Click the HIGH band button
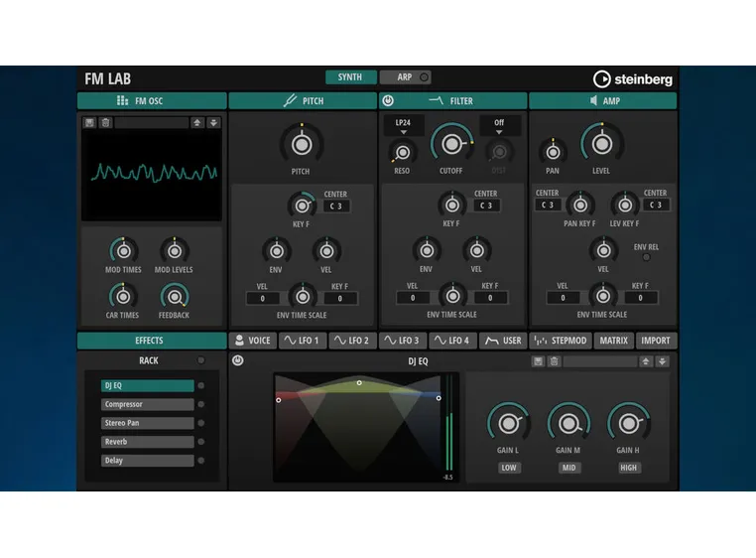Viewport: 756px width, 558px height. (628, 468)
